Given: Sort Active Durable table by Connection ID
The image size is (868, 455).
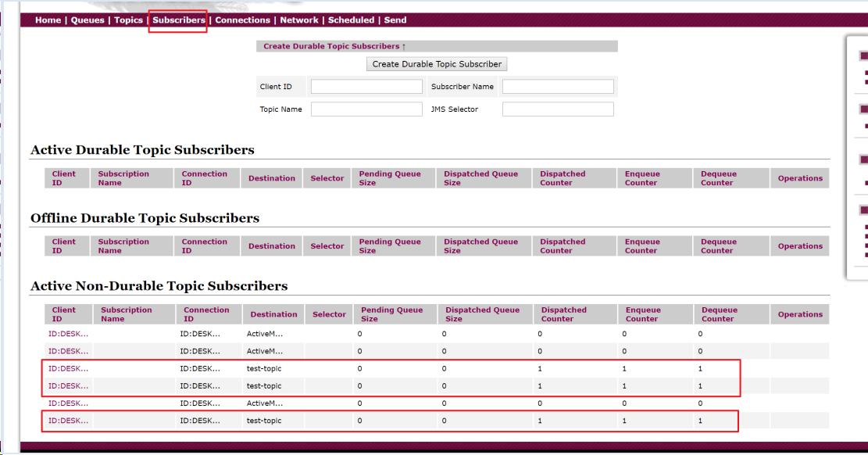Looking at the screenshot, I should click(x=207, y=178).
